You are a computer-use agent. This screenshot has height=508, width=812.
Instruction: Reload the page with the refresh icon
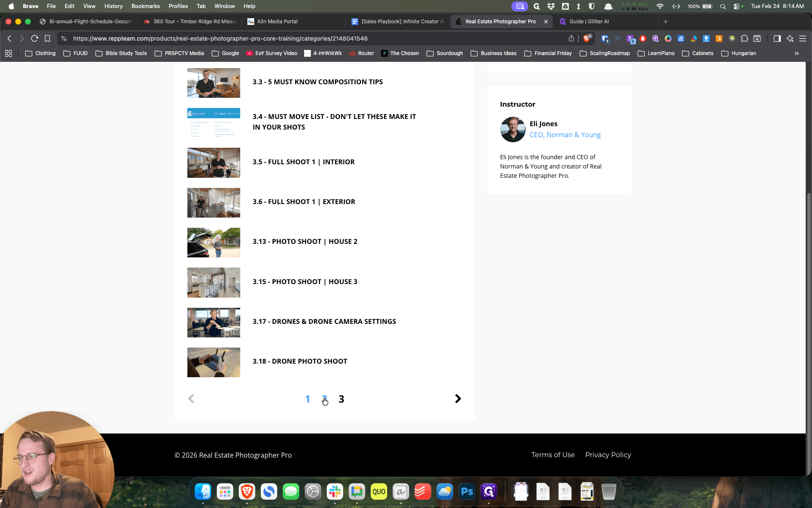coord(35,39)
